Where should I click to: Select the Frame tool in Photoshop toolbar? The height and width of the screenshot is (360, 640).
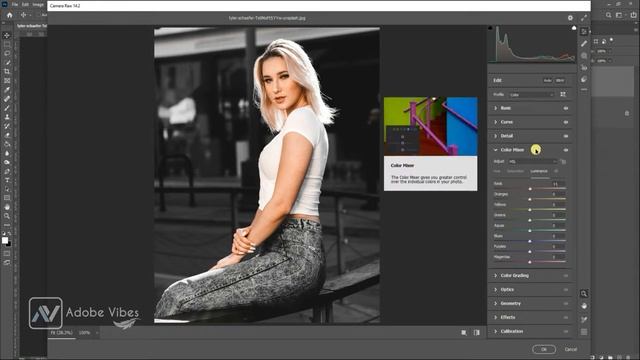7,80
